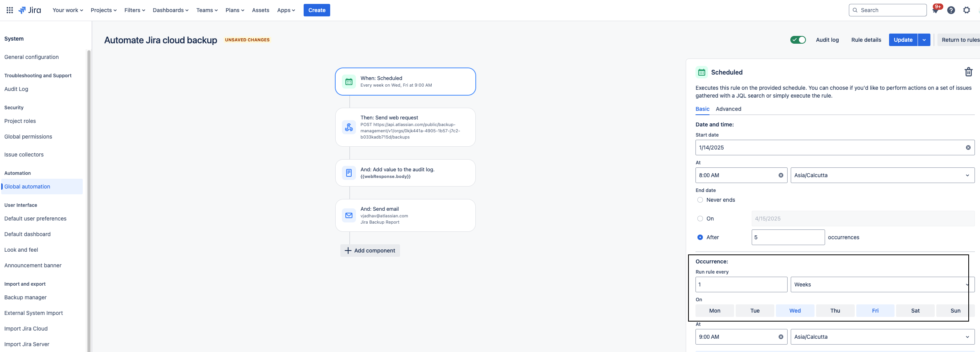Click the calendar icon in When: Scheduled card
Image resolution: width=980 pixels, height=352 pixels.
pos(349,82)
